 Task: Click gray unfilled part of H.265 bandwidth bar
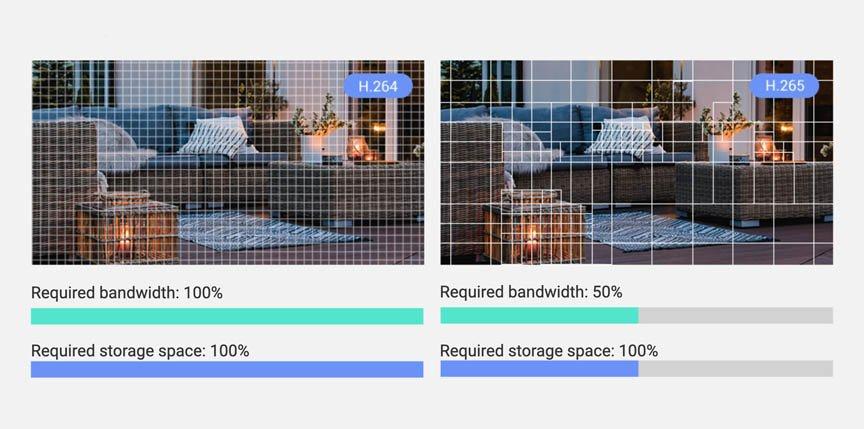click(736, 316)
